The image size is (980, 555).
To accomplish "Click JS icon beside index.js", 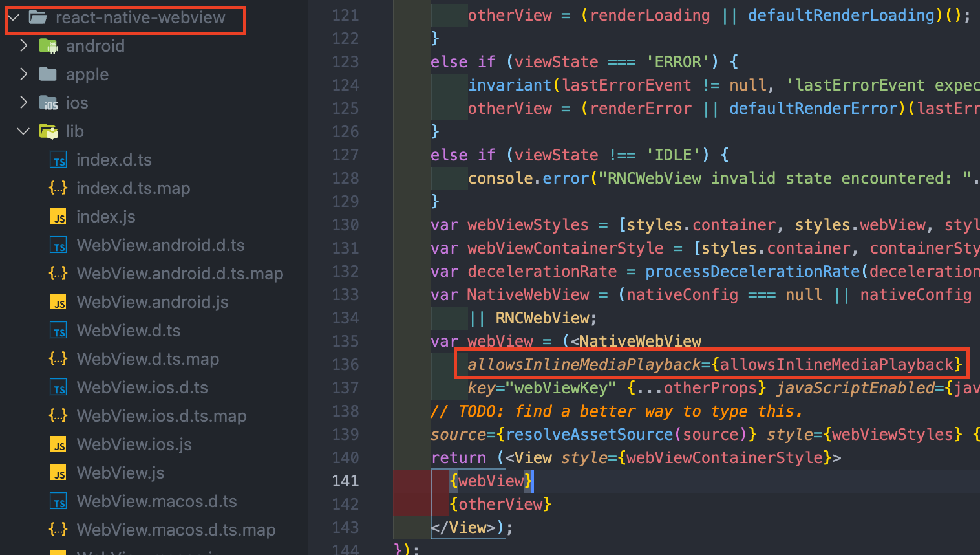I will 59,217.
